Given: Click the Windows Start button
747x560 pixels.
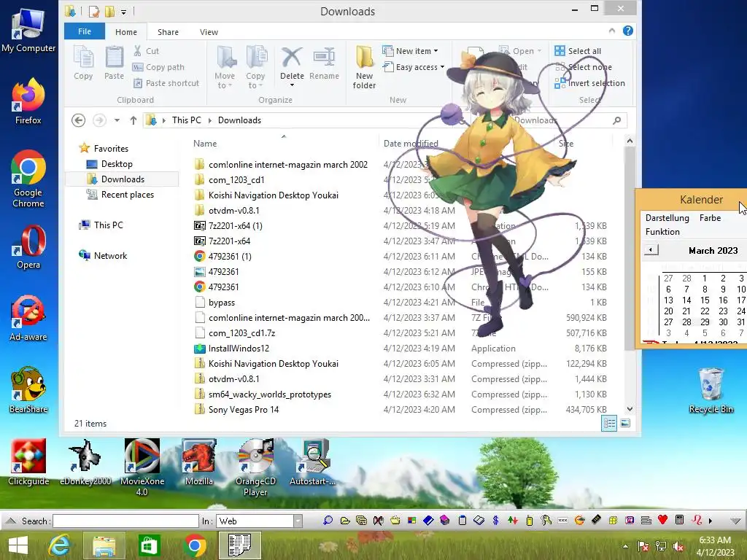Looking at the screenshot, I should coord(18,545).
